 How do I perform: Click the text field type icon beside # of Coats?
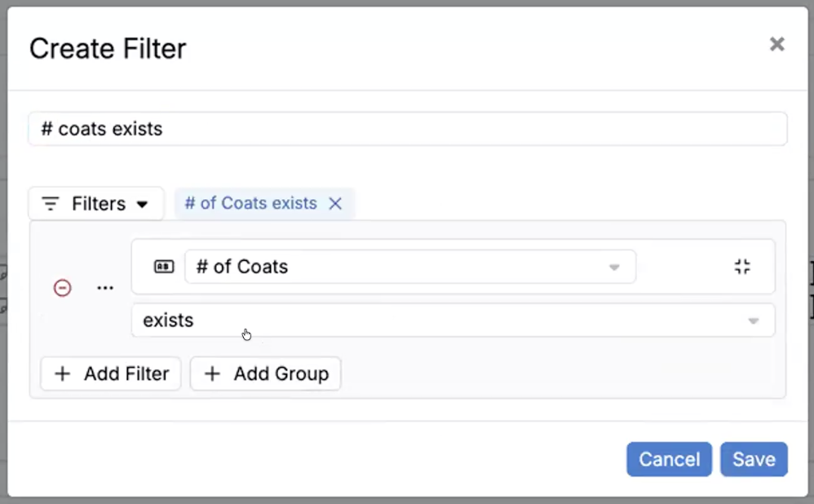(x=164, y=267)
